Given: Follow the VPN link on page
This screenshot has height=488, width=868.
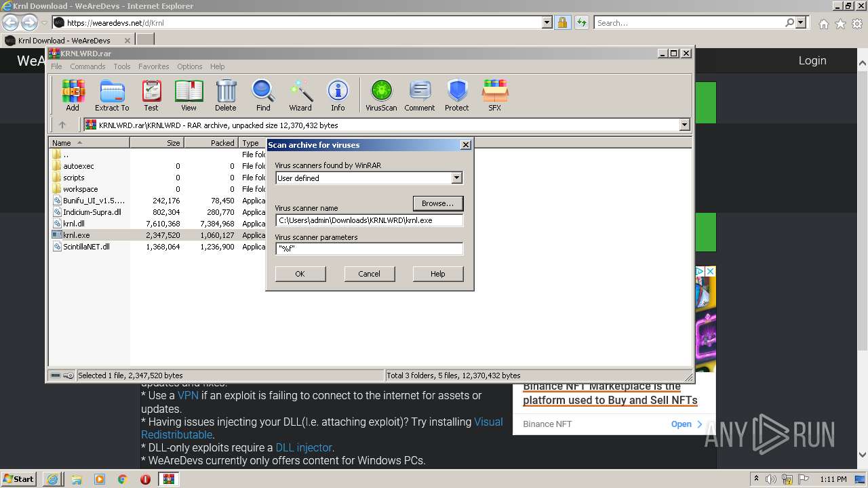Looking at the screenshot, I should pyautogui.click(x=188, y=395).
